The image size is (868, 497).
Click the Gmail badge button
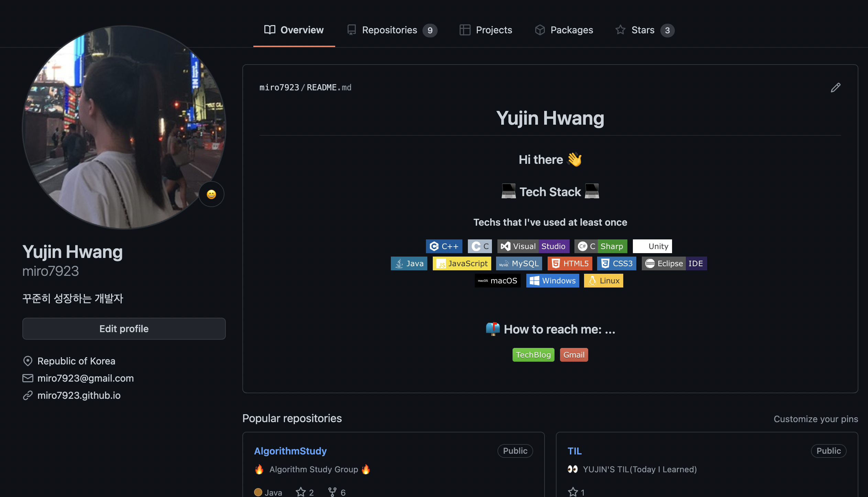click(573, 354)
